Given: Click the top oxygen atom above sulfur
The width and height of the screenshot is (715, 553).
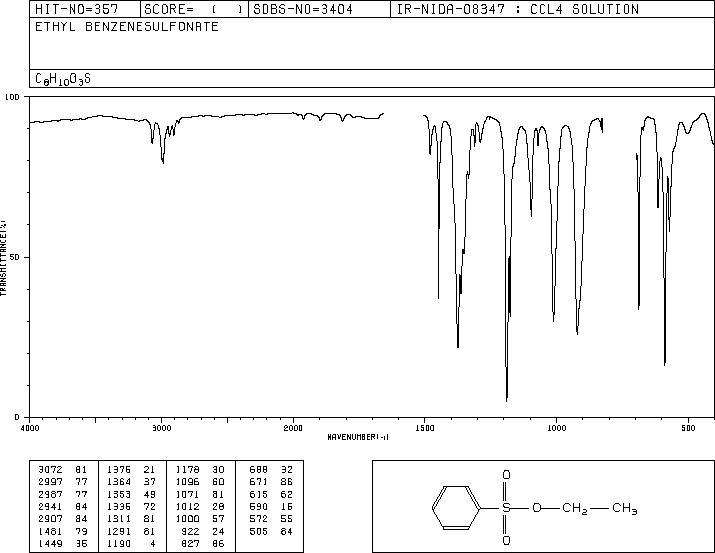Looking at the screenshot, I should click(506, 475).
